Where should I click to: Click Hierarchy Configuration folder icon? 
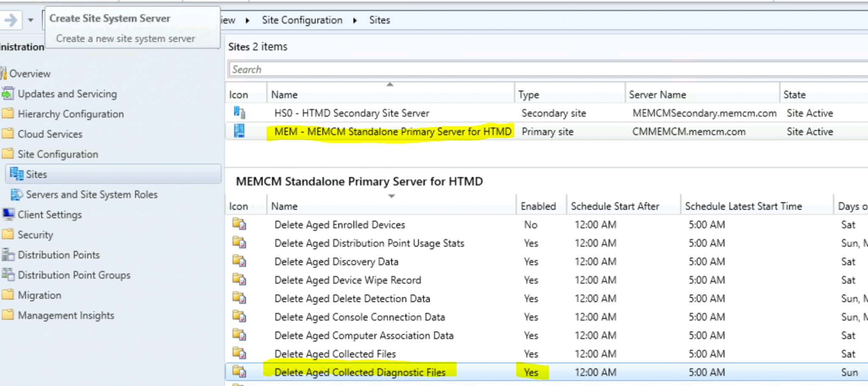[8, 113]
